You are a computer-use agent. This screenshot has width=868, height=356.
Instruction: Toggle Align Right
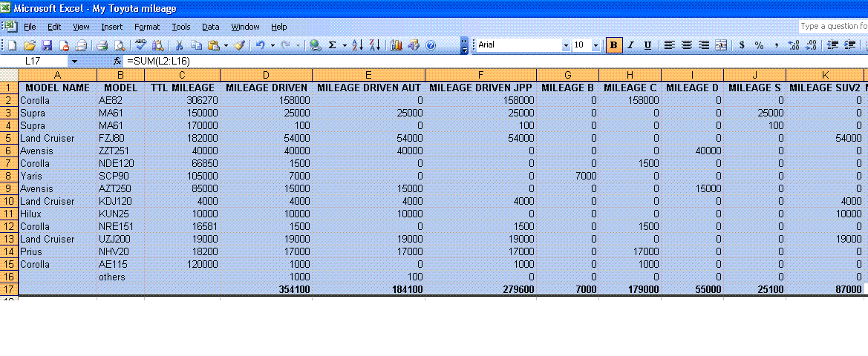click(704, 45)
